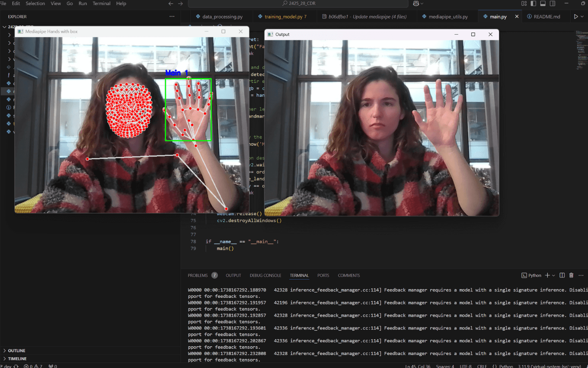Create a new terminal with plus icon
The image size is (588, 368).
pos(547,275)
